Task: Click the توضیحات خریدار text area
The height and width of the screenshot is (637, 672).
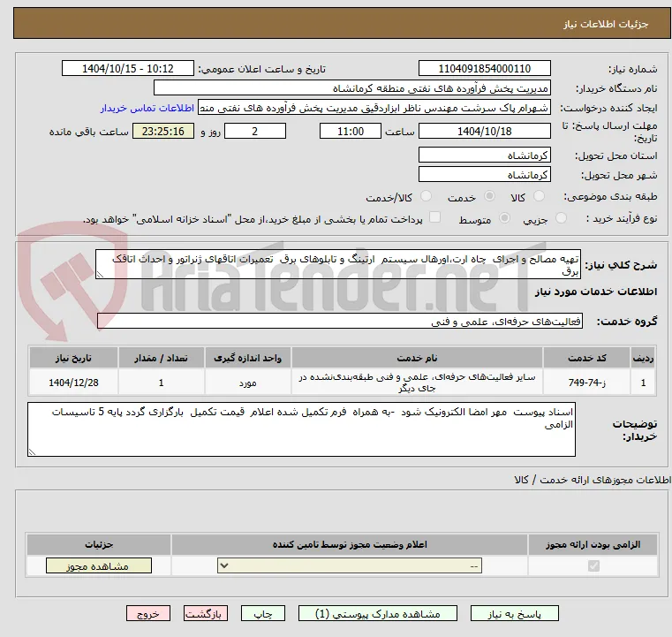Action: [x=301, y=429]
